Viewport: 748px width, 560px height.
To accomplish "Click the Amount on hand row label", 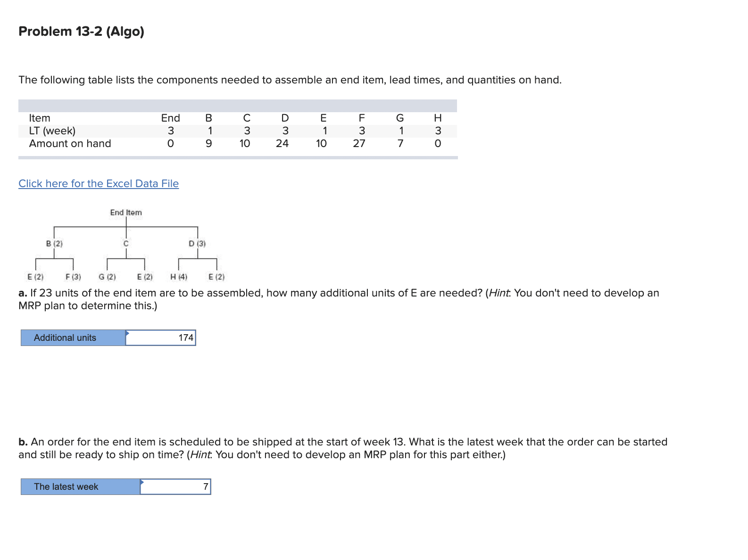I will [70, 143].
